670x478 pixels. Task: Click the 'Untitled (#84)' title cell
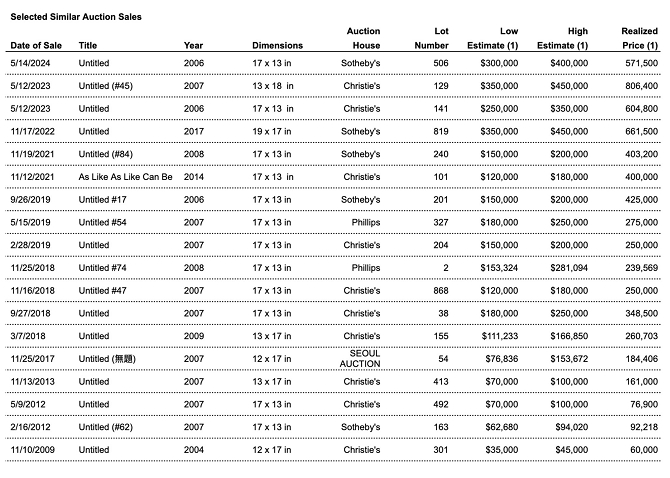[x=106, y=154]
